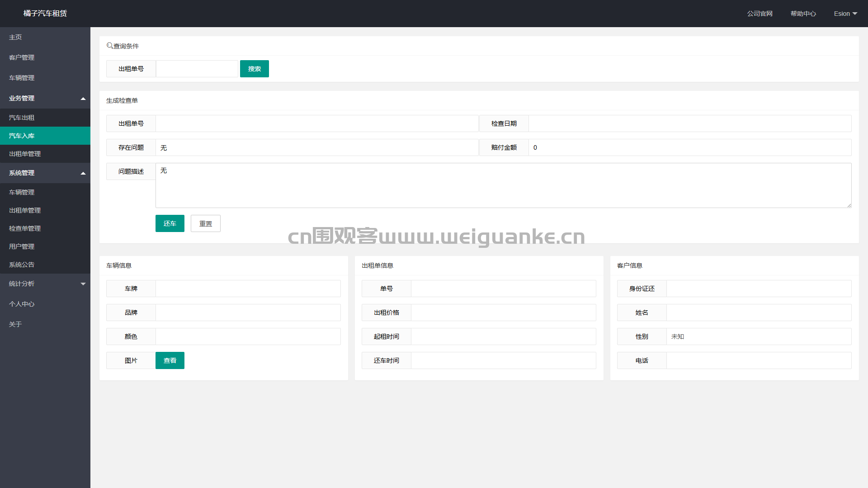Click the 品牌 input field
The image size is (868, 488).
click(248, 313)
